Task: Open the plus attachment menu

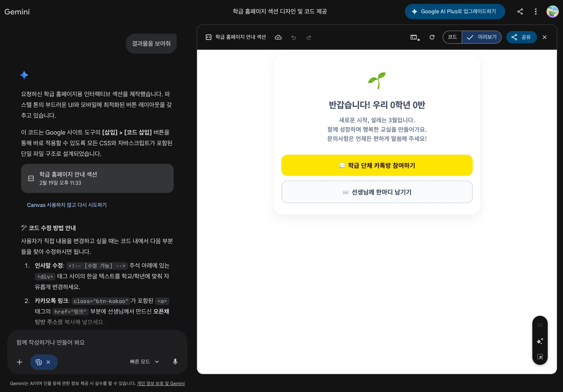Action: coord(20,362)
